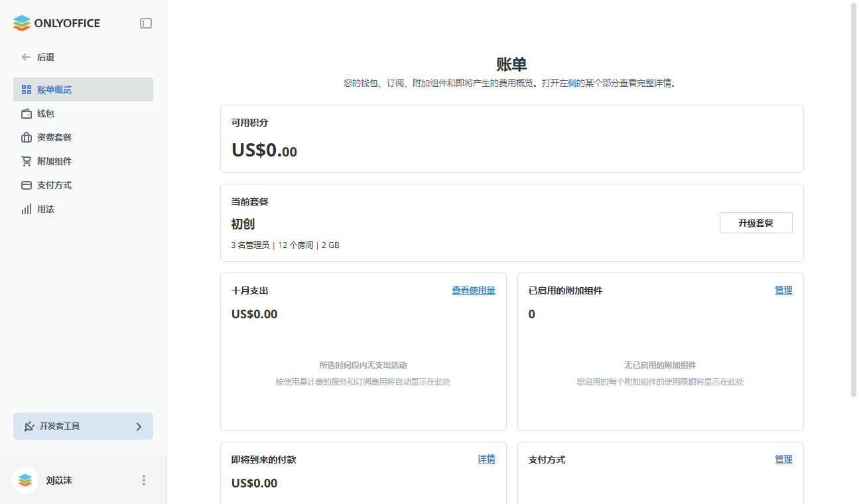Screen dimensions: 859x504
Task: Open the 查看使用量 link
Action: [474, 290]
